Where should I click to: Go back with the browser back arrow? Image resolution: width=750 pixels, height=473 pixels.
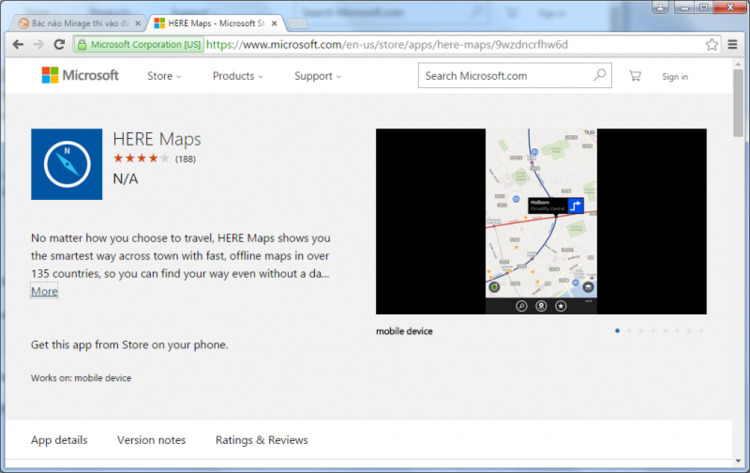click(18, 44)
